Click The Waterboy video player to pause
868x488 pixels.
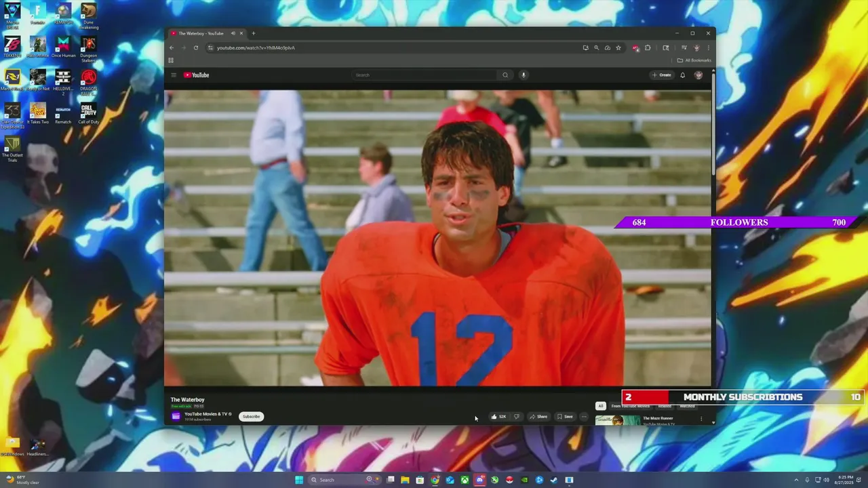point(437,237)
